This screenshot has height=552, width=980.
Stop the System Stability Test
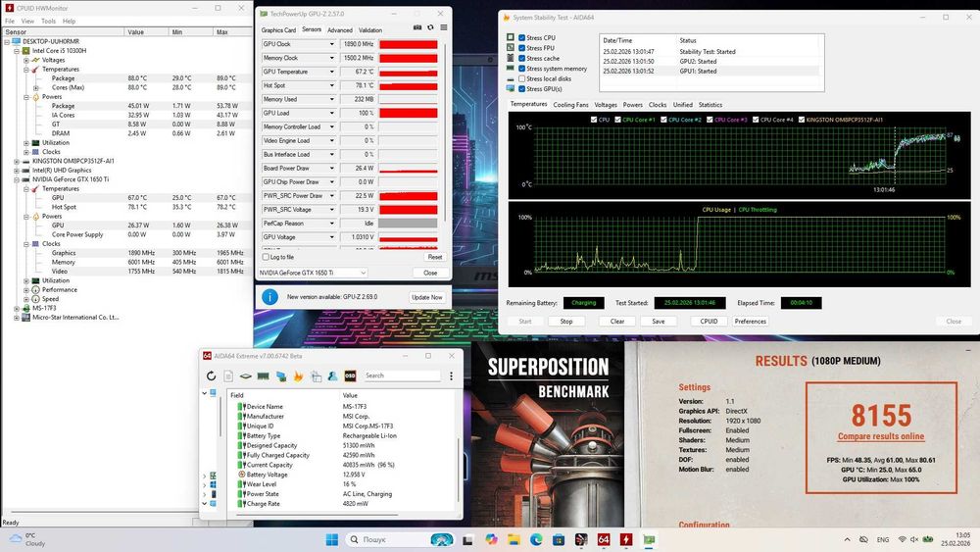566,322
